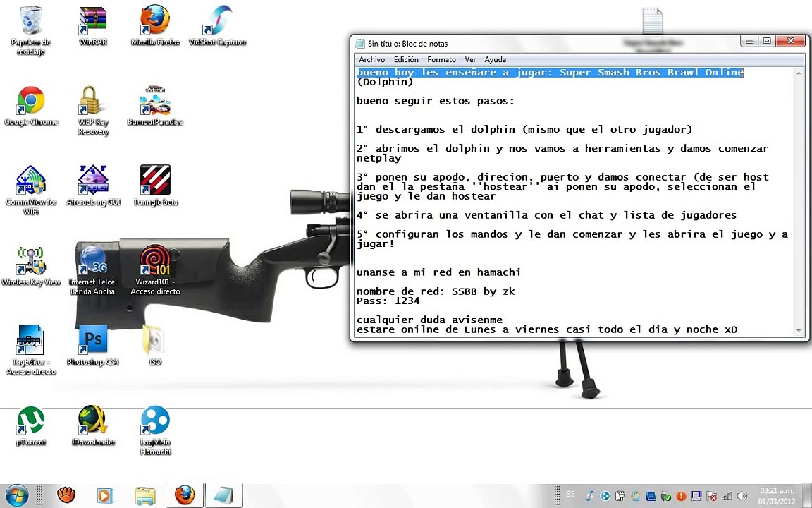812x508 pixels.
Task: Select the Wizard101 Acceso directo icon
Action: pos(155,271)
